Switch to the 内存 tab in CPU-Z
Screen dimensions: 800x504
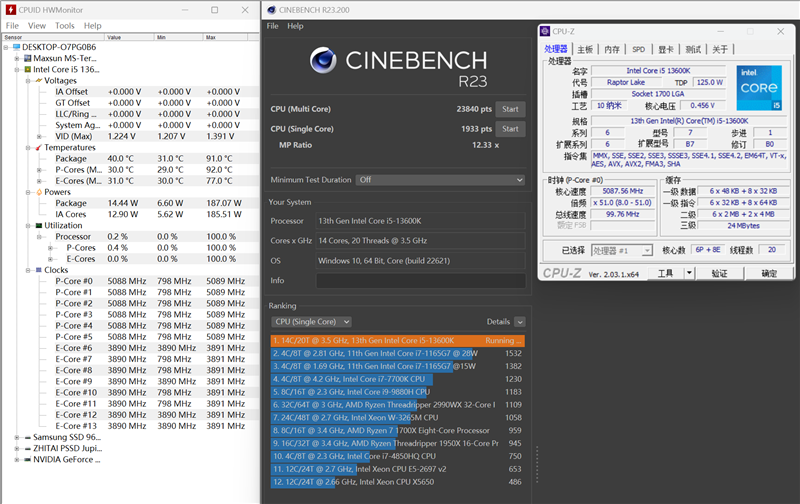point(612,49)
